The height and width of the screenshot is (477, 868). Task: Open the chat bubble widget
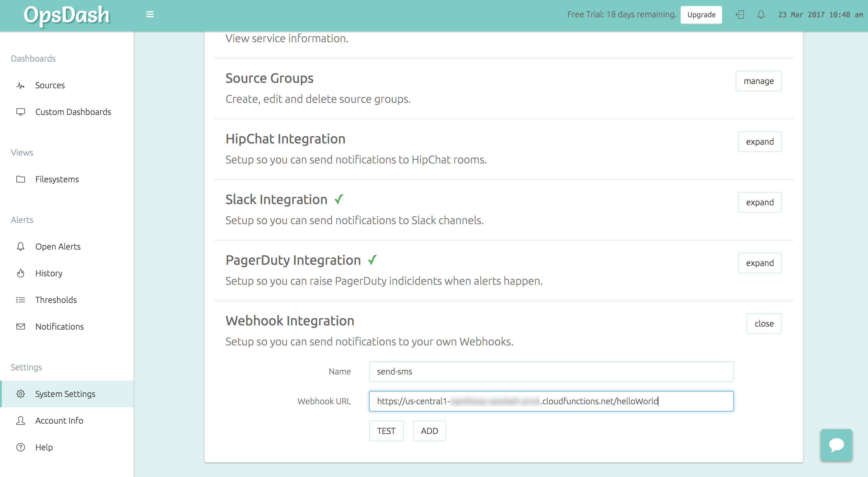(x=836, y=445)
